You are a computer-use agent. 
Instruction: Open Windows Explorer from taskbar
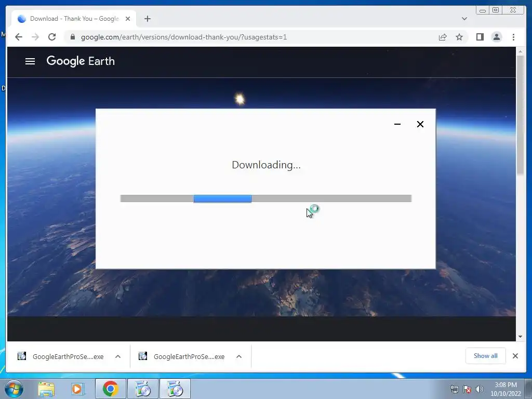46,389
